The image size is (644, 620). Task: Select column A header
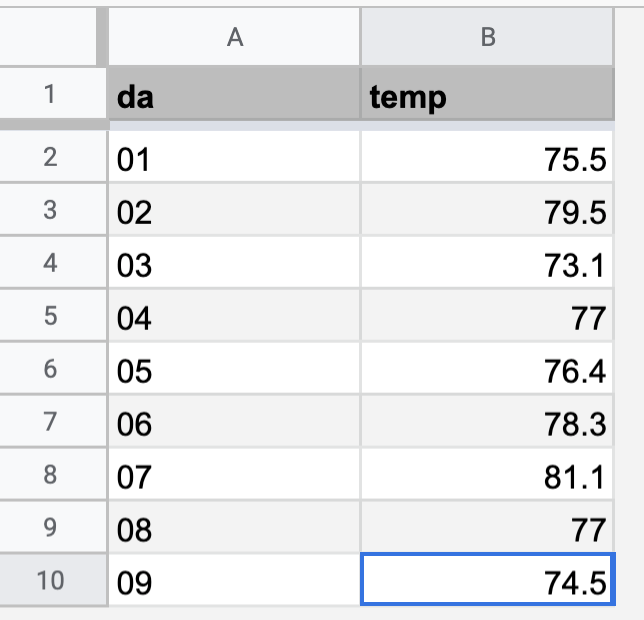(234, 37)
